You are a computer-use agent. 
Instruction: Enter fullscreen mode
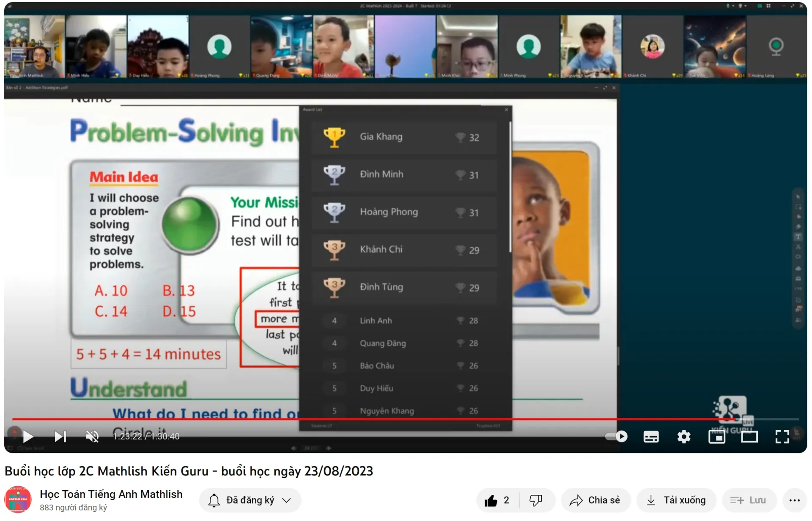coord(782,436)
